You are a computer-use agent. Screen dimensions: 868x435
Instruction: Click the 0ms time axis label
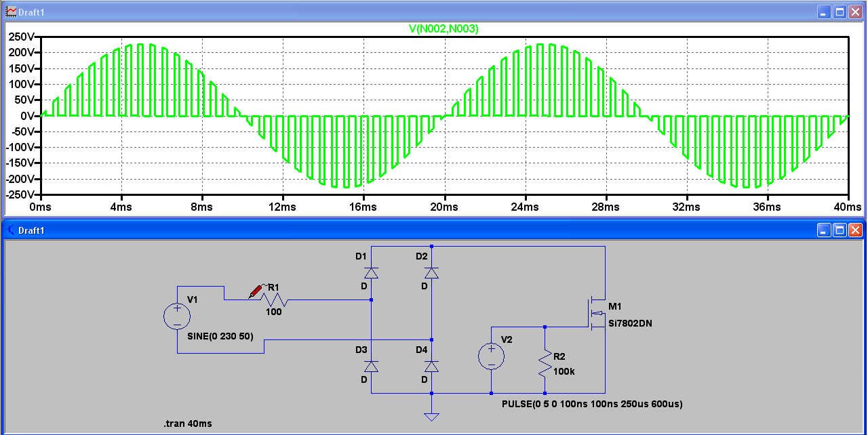(41, 206)
